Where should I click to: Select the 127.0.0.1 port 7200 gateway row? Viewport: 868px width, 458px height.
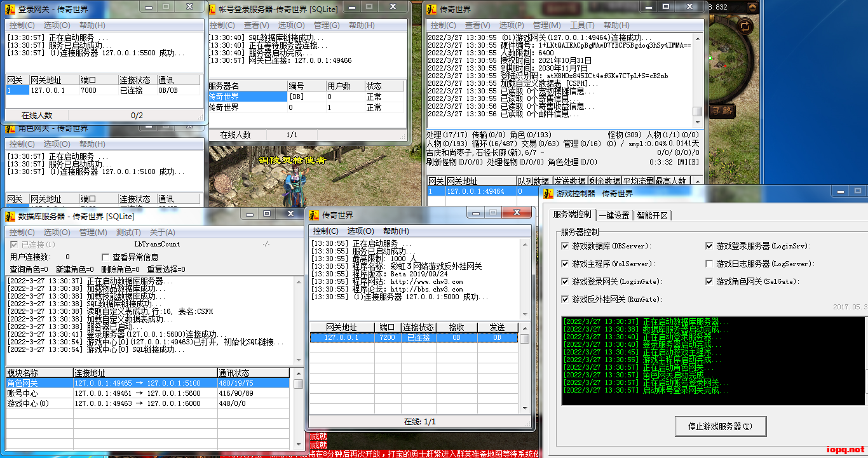click(x=414, y=338)
